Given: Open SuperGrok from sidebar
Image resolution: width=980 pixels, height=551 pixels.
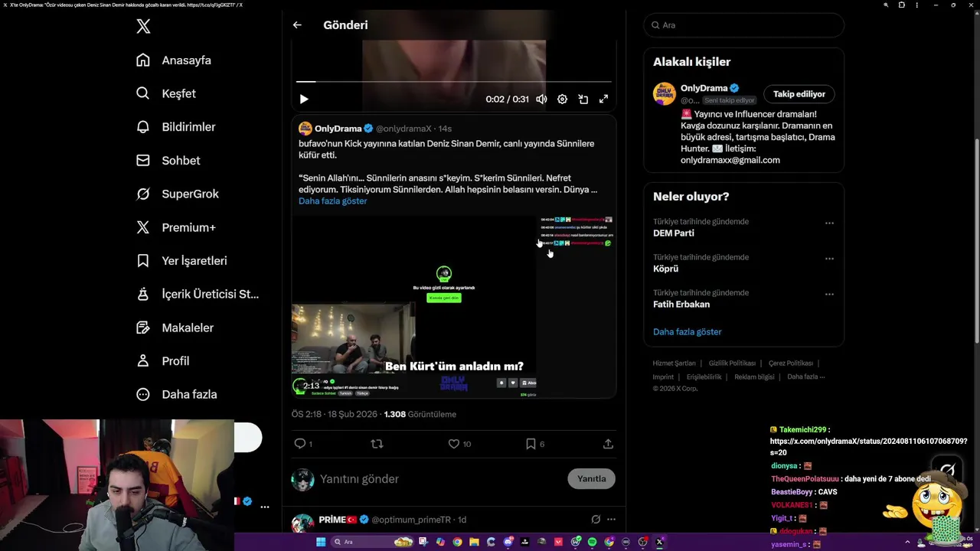Looking at the screenshot, I should (x=178, y=194).
